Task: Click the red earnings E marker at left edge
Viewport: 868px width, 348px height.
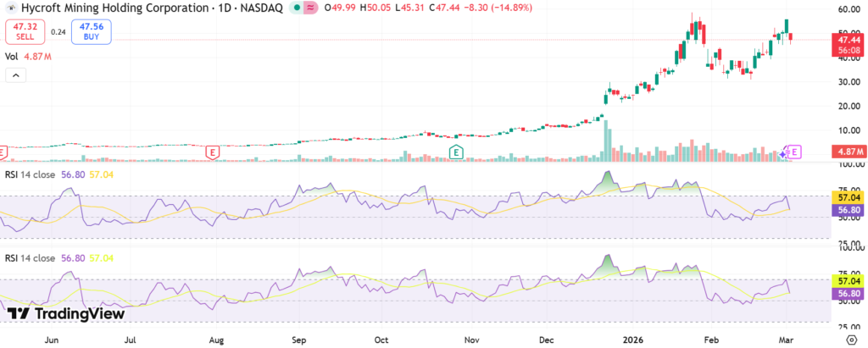Action: pyautogui.click(x=3, y=152)
